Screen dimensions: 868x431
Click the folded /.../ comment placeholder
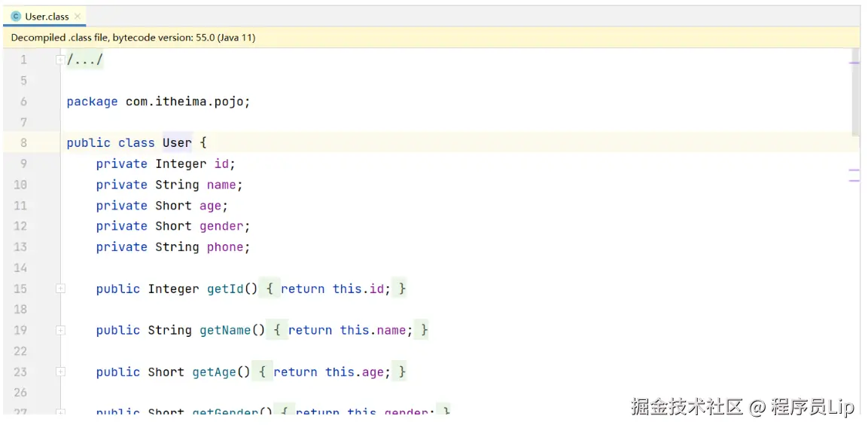click(85, 60)
